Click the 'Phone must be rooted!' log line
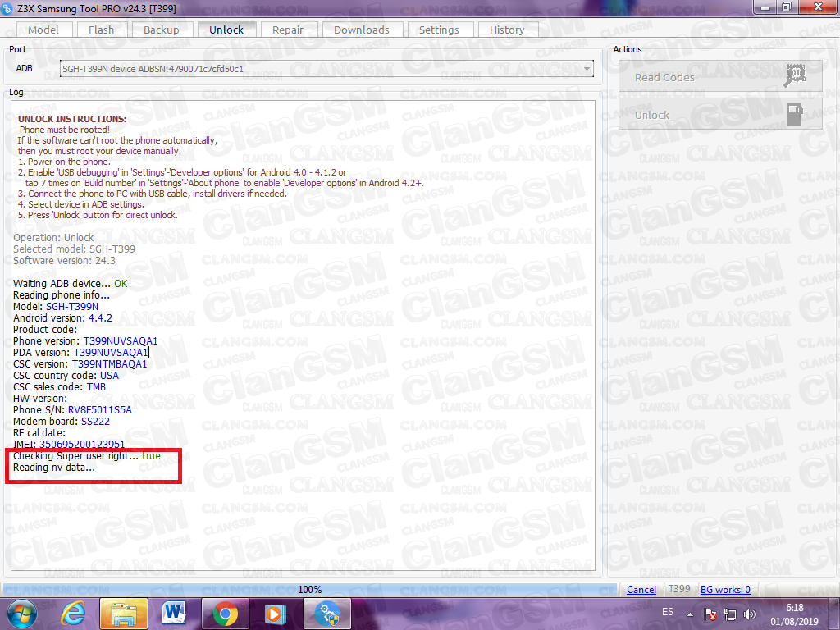The height and width of the screenshot is (630, 840). (64, 130)
